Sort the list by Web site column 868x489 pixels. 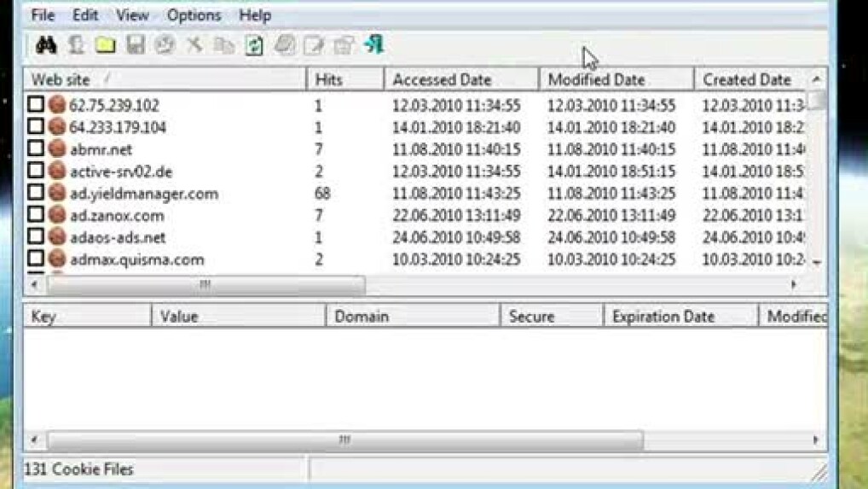tap(162, 79)
